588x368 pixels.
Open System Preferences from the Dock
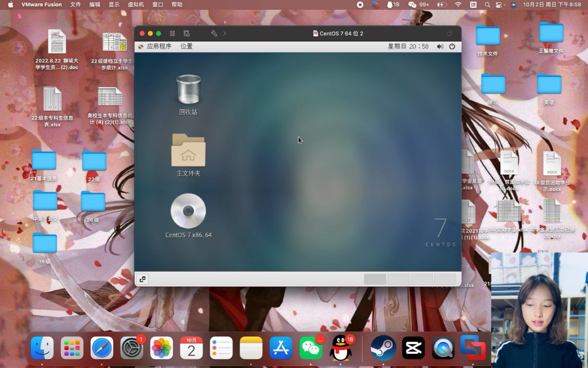pos(132,348)
